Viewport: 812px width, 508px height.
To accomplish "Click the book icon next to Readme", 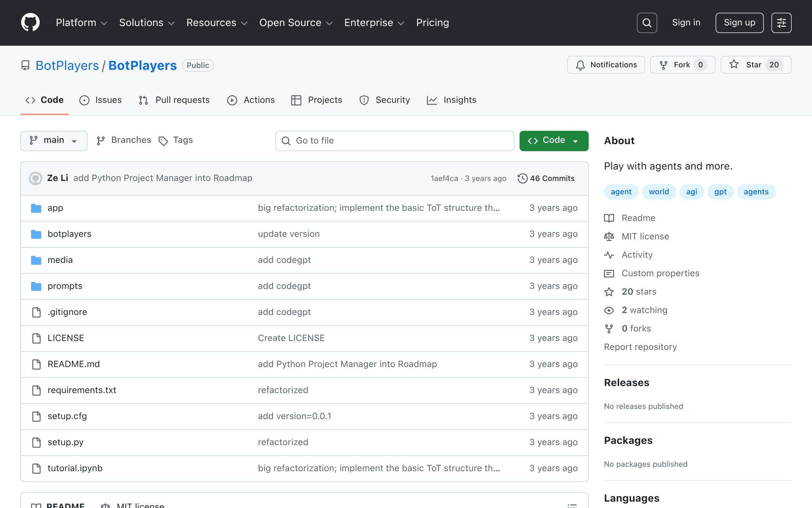I will (609, 218).
